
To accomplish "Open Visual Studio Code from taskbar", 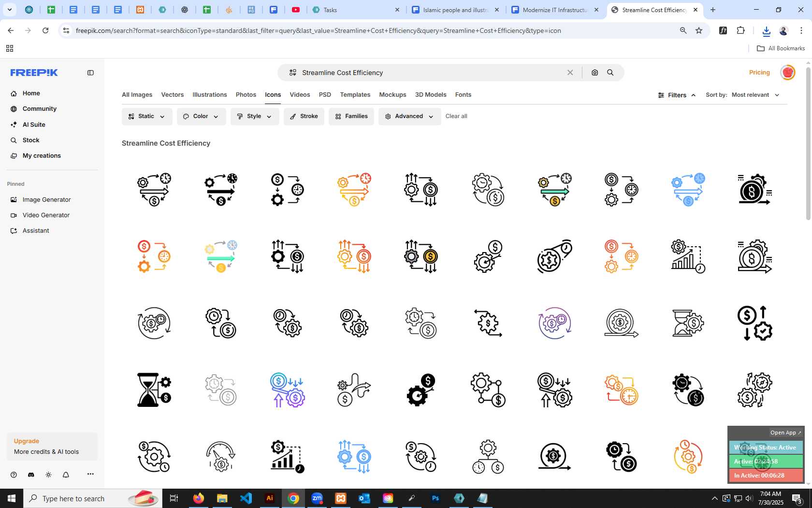I will [246, 498].
